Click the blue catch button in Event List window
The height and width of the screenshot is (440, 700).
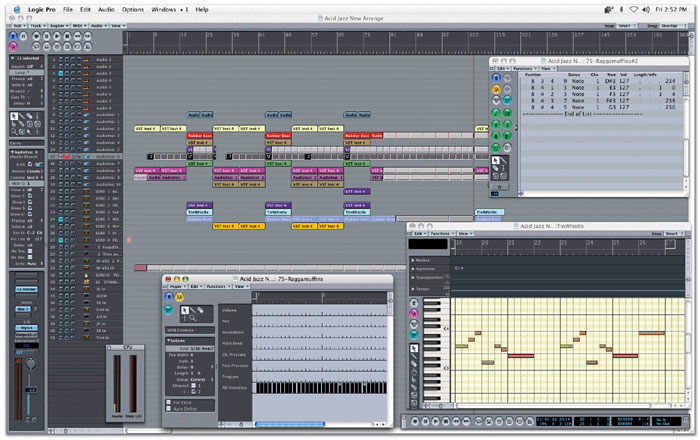(x=496, y=78)
